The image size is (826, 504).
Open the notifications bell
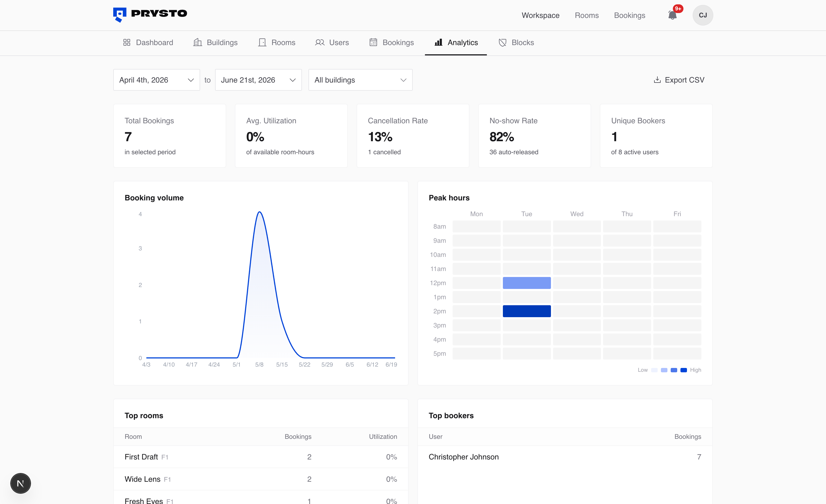pos(672,15)
